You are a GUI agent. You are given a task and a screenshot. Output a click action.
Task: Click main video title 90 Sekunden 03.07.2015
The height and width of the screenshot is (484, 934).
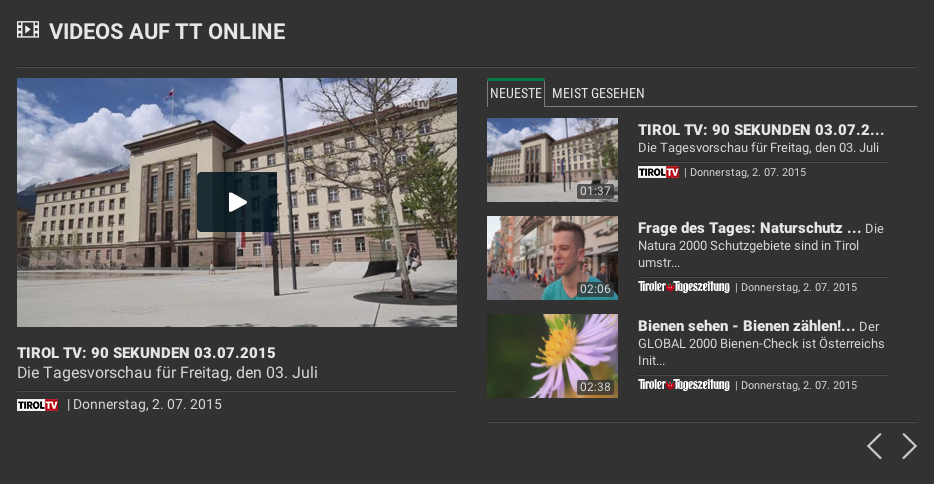pyautogui.click(x=146, y=353)
